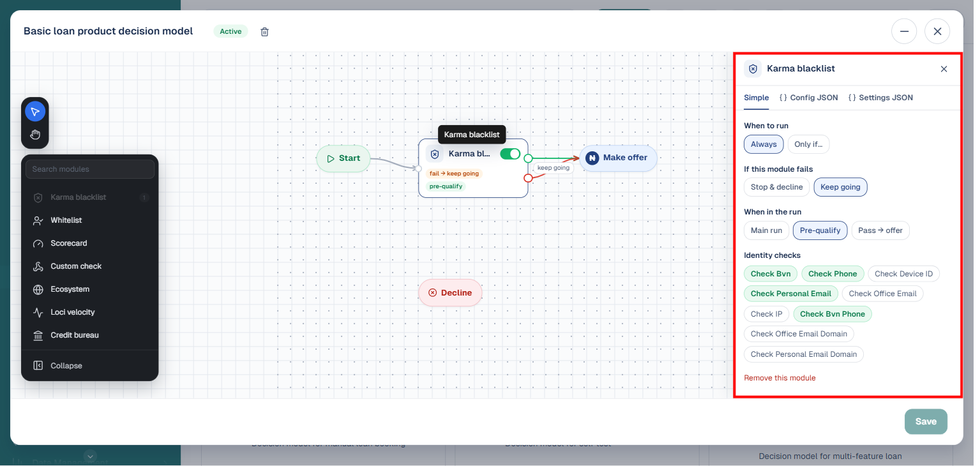Select the pointer cursor tool
Screen dimensions: 980x466
(35, 112)
